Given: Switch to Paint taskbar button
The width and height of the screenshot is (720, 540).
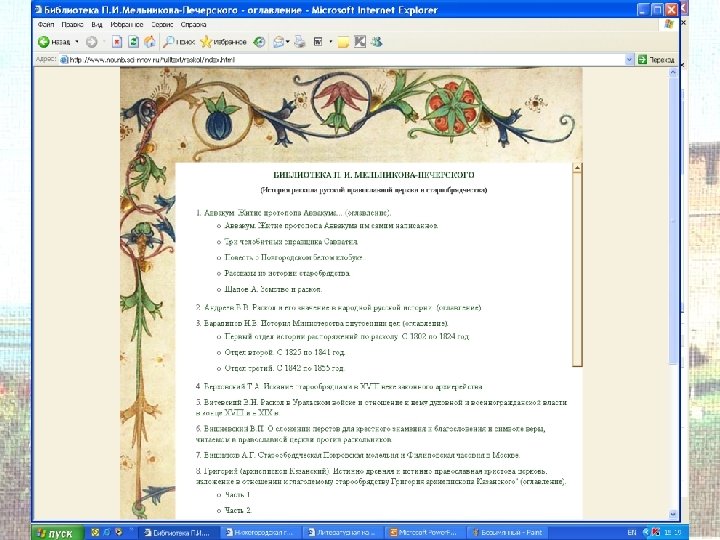Looking at the screenshot, I should [x=508, y=533].
